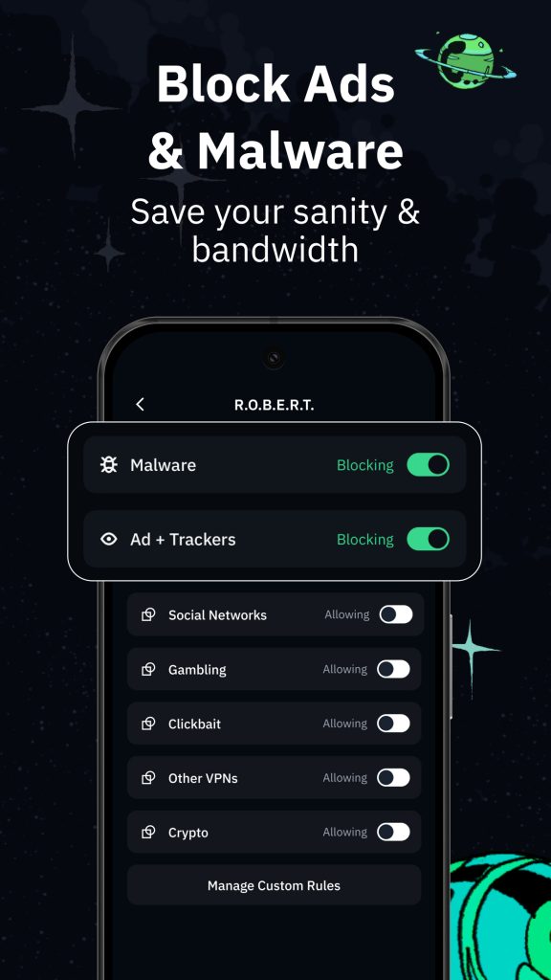Click the Malware bug icon
551x980 pixels.
tap(109, 464)
